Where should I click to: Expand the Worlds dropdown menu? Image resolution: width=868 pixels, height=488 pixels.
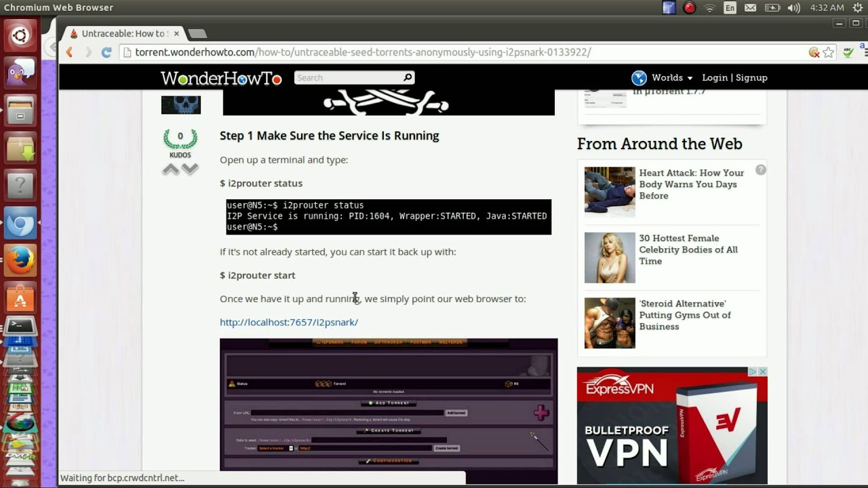pyautogui.click(x=690, y=79)
